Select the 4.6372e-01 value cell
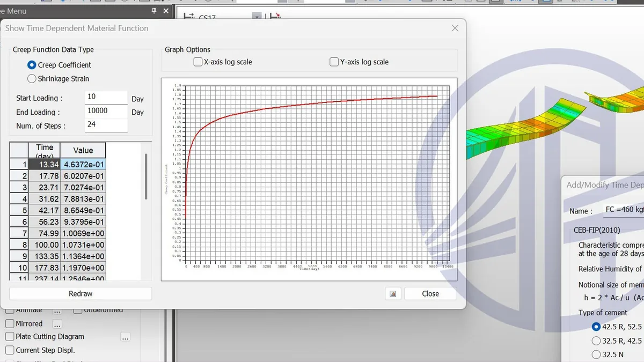Screen dimensions: 644x362 click(x=83, y=165)
